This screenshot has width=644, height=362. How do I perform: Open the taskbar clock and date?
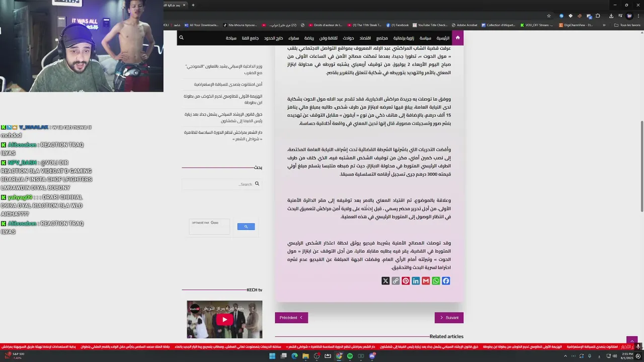(627, 356)
